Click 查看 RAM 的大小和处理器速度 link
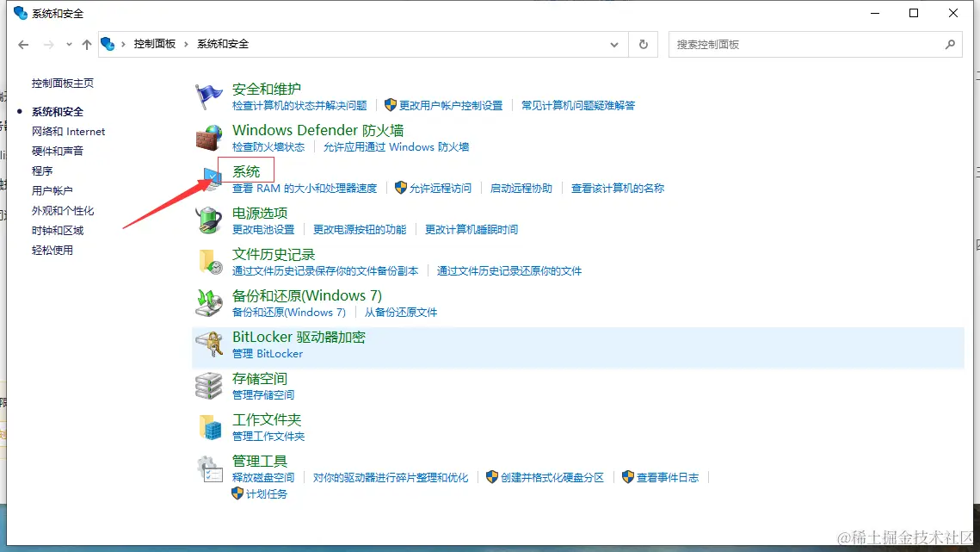The width and height of the screenshot is (980, 552). (305, 189)
